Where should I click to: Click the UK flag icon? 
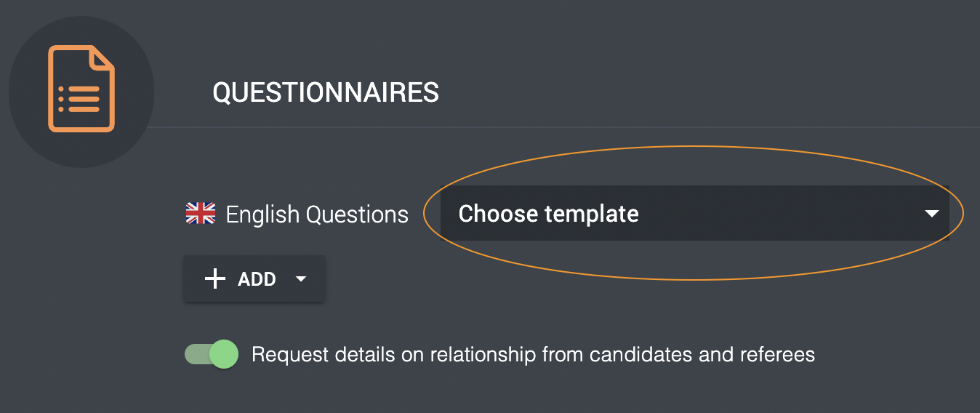(x=201, y=213)
